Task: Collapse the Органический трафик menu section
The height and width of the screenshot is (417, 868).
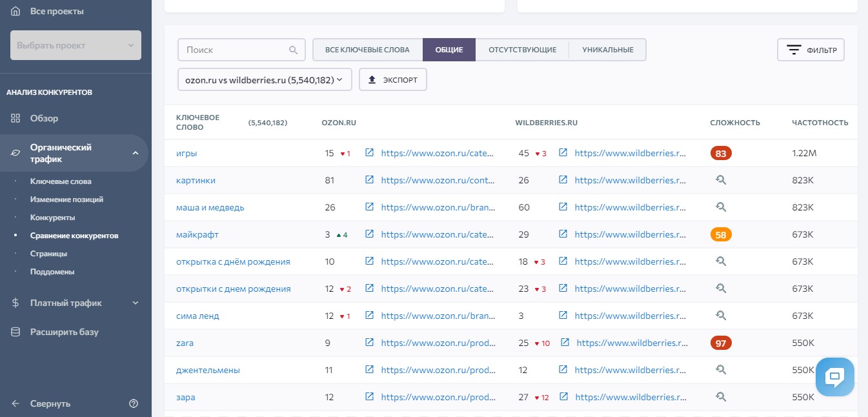Action: [136, 153]
